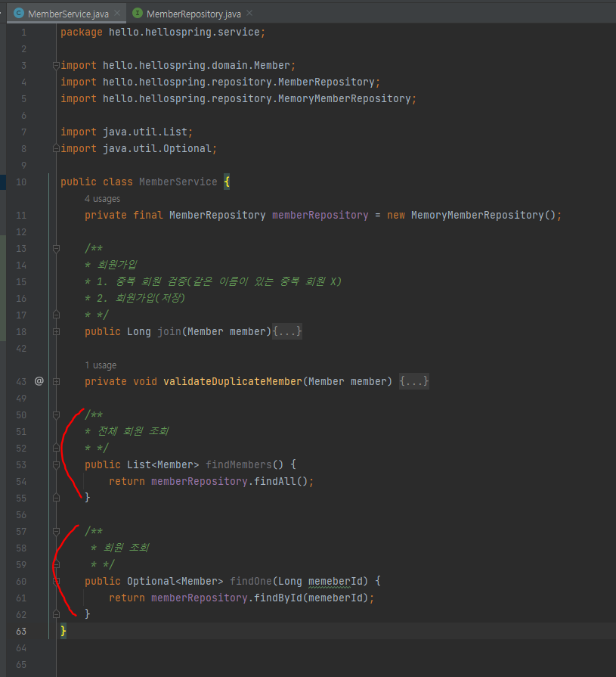Click line number 53 in the gutter
616x677 pixels.
(x=21, y=465)
